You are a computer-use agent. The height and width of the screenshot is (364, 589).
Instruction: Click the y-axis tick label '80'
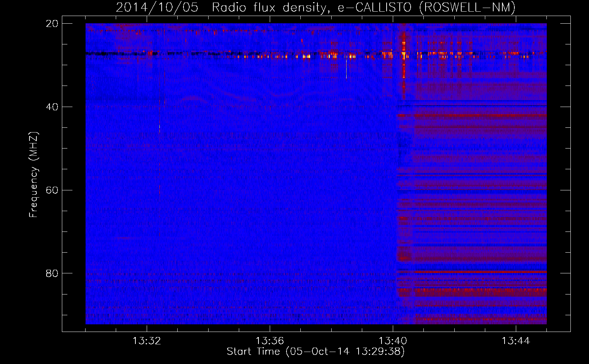(x=52, y=273)
